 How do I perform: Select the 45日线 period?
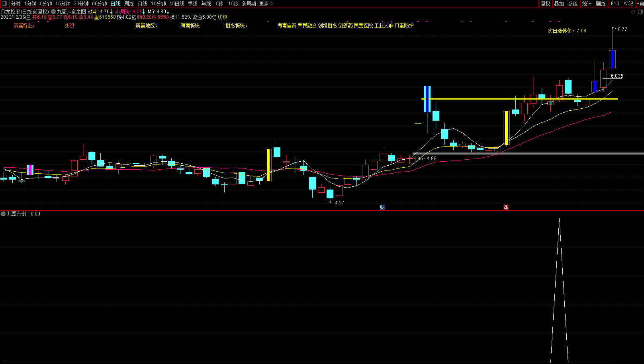(x=177, y=4)
